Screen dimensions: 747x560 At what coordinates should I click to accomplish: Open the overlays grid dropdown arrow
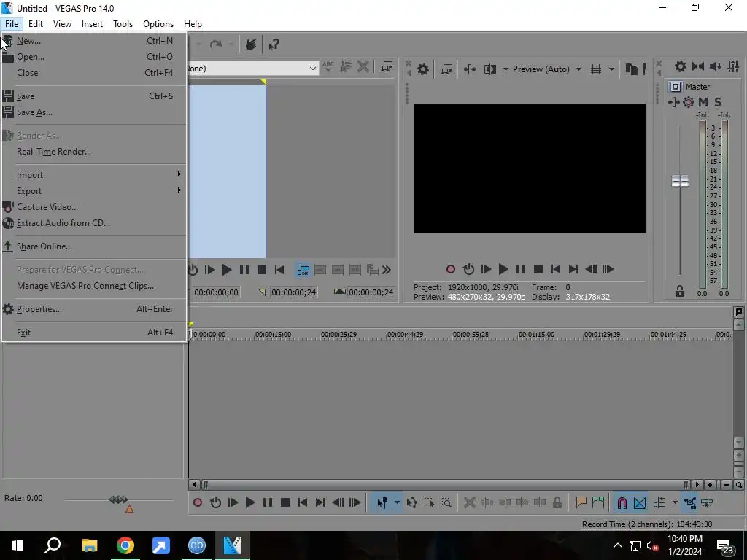[611, 69]
